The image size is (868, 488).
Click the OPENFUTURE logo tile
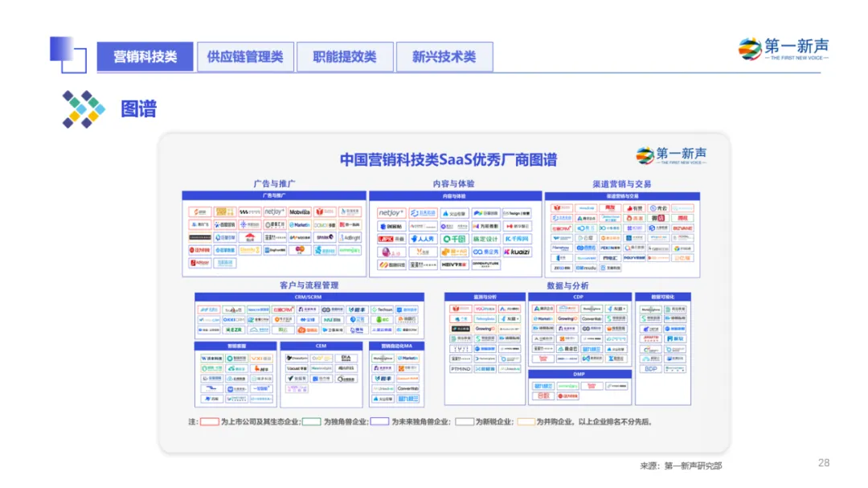[x=485, y=265]
